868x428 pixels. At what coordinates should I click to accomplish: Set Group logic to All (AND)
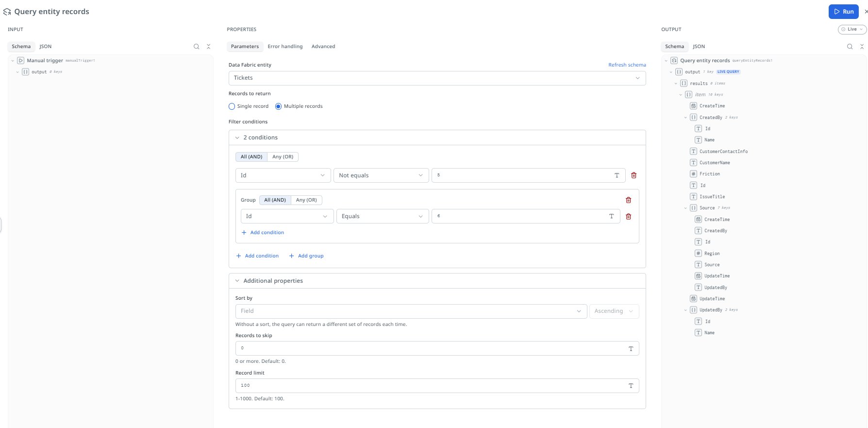pyautogui.click(x=275, y=200)
